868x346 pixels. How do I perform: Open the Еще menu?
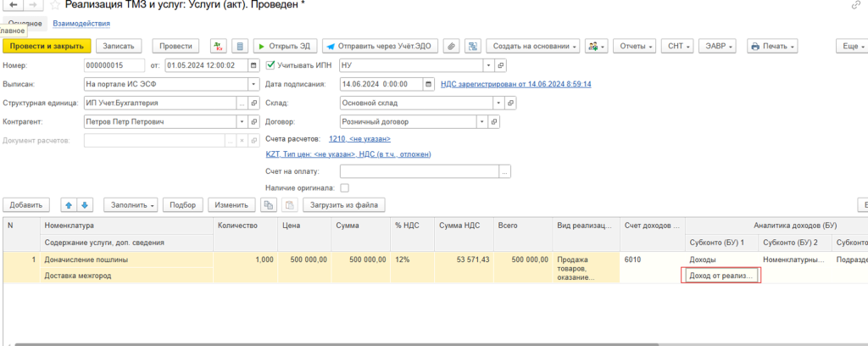click(850, 46)
